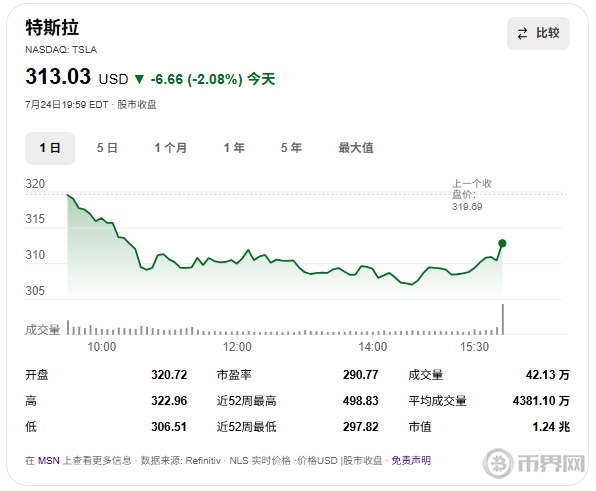This screenshot has height=491, width=596.
Task: Click the 特斯拉 company title
Action: (52, 28)
